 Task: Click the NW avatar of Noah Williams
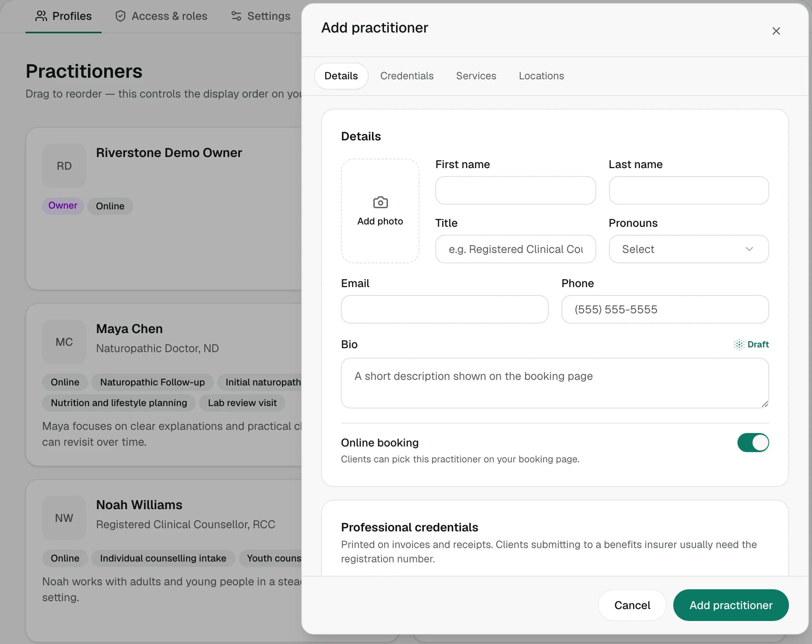(x=64, y=518)
